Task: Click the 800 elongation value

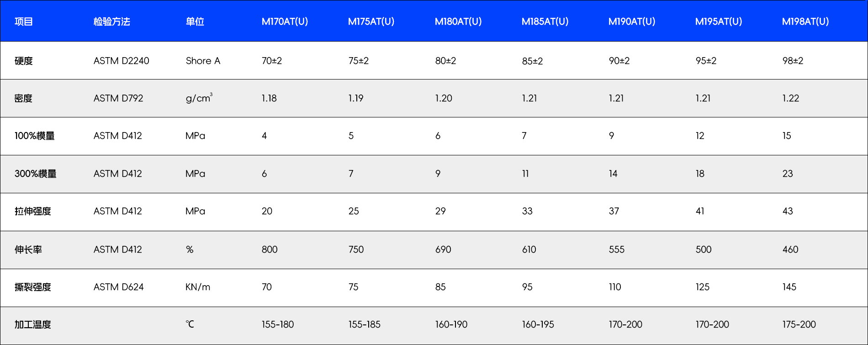Action: coord(270,249)
